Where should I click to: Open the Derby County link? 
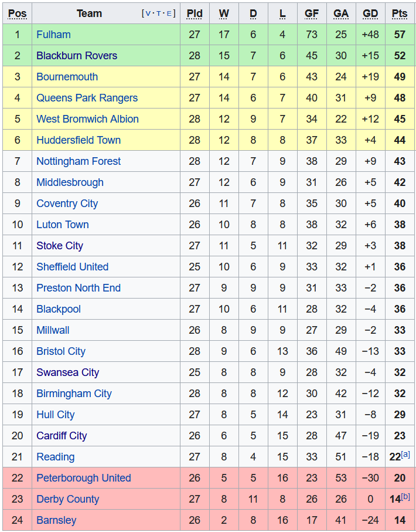click(67, 499)
